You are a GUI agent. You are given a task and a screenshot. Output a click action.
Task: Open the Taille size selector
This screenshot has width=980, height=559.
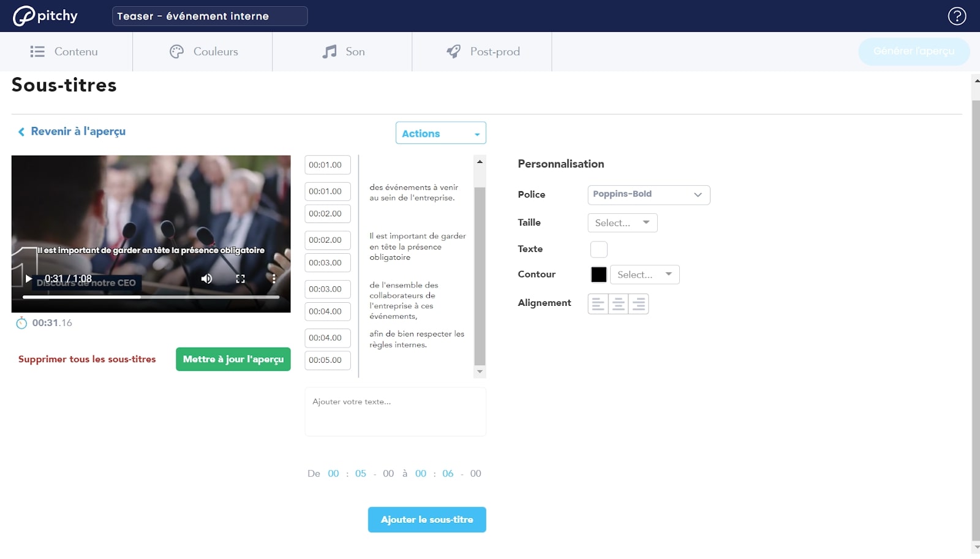pos(622,223)
